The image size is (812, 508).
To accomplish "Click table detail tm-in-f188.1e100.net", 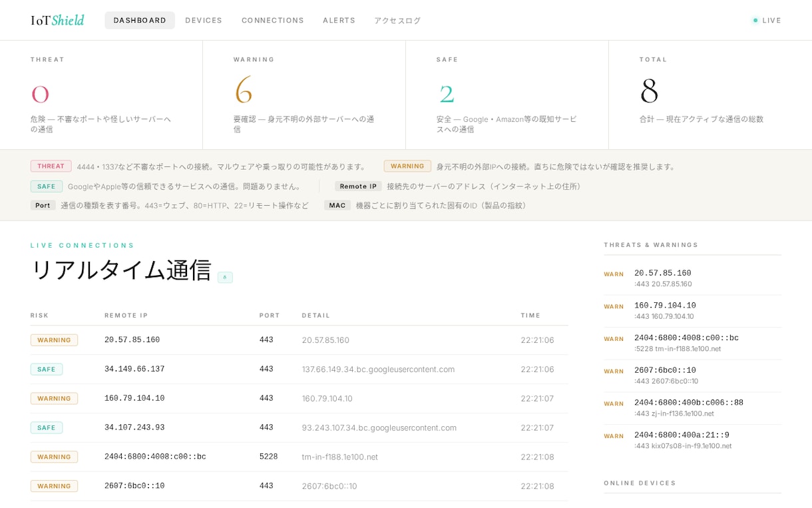I will click(340, 457).
